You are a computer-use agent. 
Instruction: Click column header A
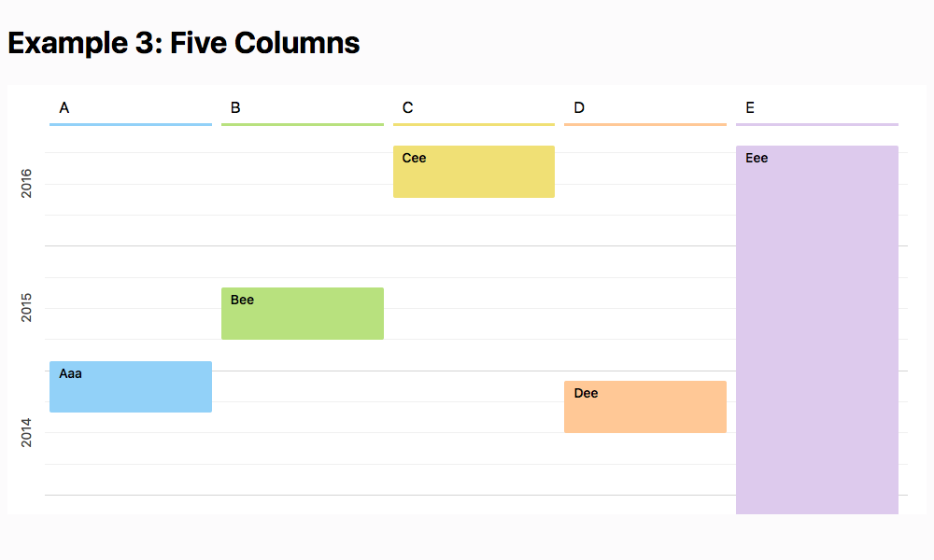coord(64,107)
